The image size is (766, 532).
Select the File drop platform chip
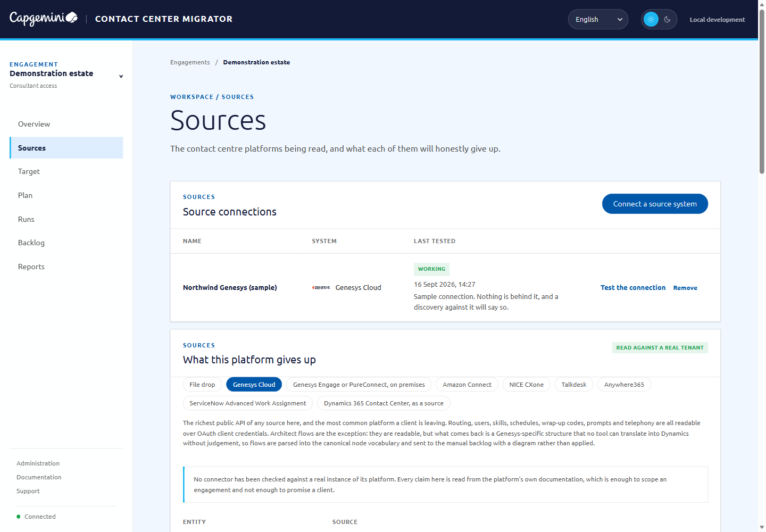coord(202,385)
